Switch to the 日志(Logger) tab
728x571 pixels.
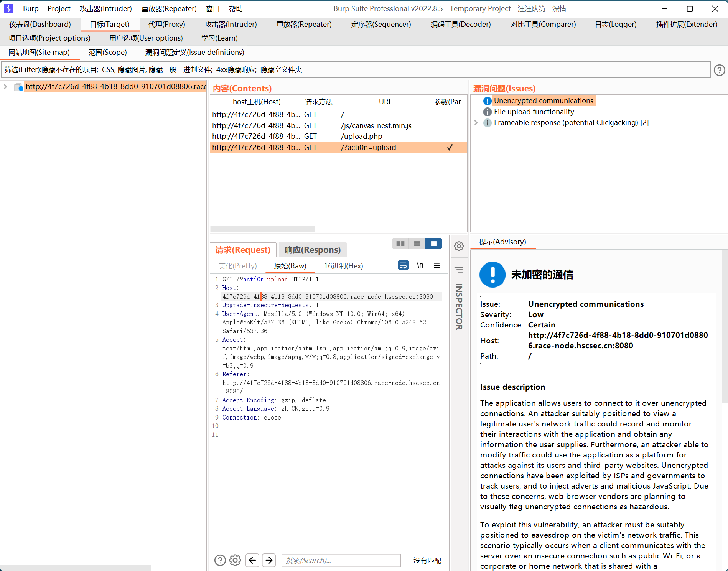coord(616,25)
